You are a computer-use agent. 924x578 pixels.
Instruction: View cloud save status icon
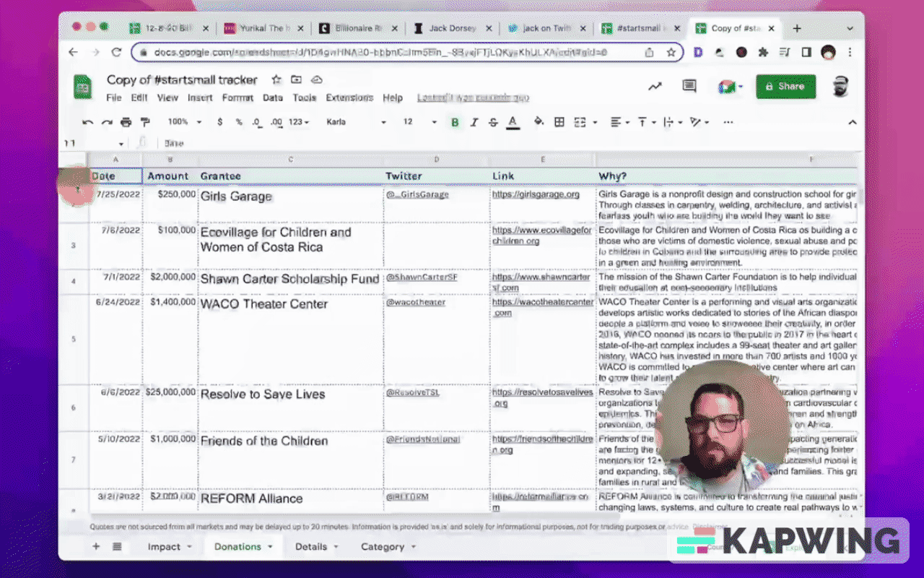[316, 79]
